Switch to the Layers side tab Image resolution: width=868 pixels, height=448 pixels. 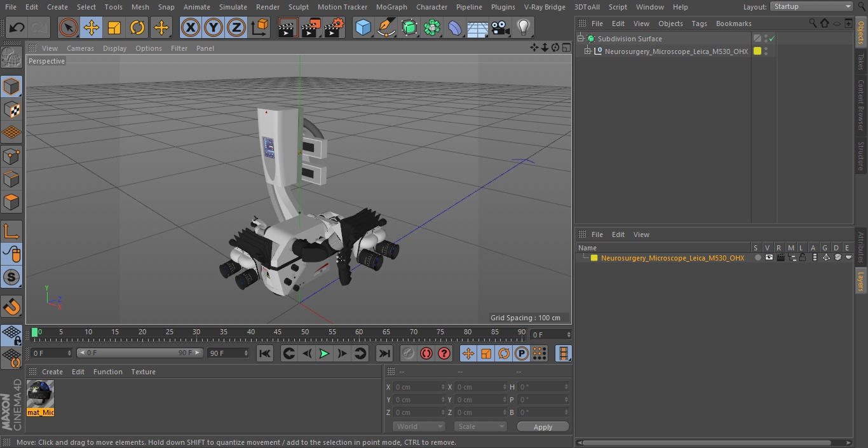(x=861, y=280)
